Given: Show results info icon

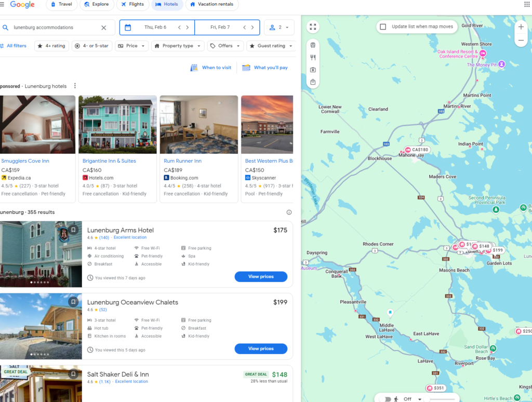Looking at the screenshot, I should pyautogui.click(x=289, y=212).
